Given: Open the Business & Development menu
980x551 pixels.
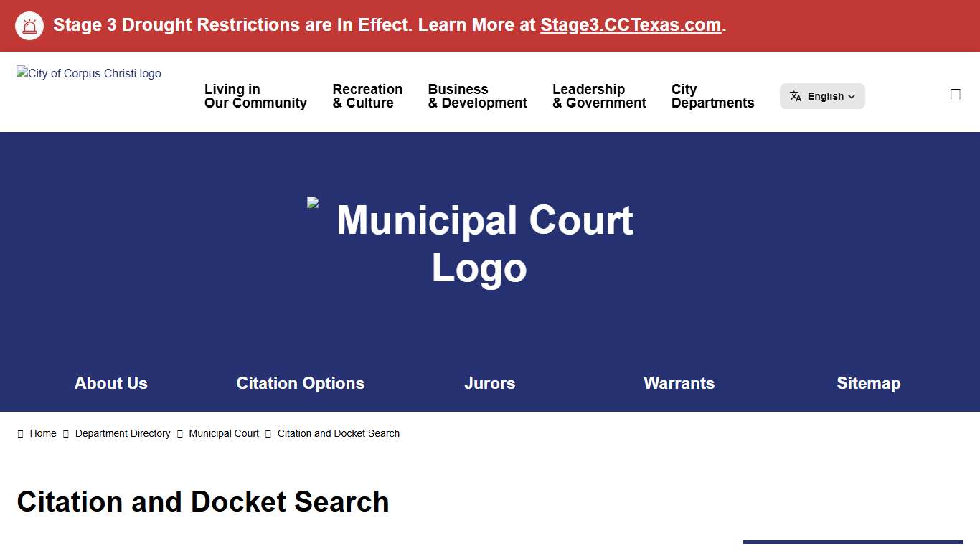Looking at the screenshot, I should coord(476,96).
